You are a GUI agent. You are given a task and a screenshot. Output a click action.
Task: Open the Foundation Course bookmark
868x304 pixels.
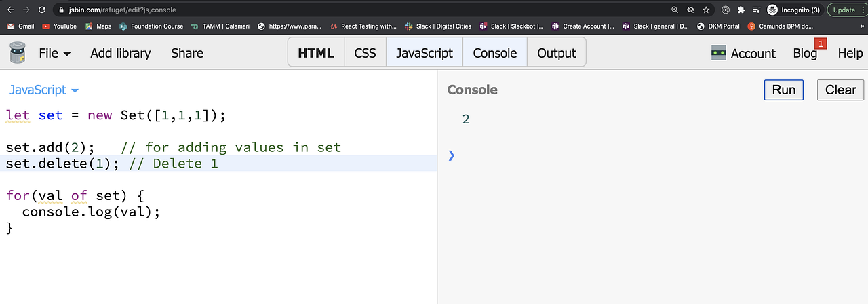click(x=151, y=26)
